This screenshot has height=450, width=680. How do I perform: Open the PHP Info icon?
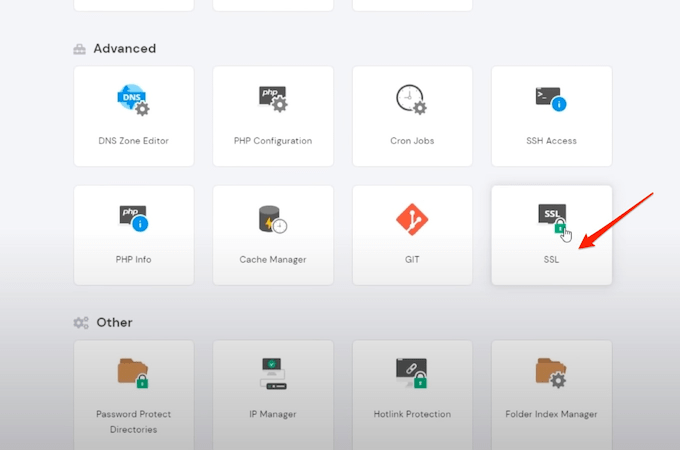(134, 218)
